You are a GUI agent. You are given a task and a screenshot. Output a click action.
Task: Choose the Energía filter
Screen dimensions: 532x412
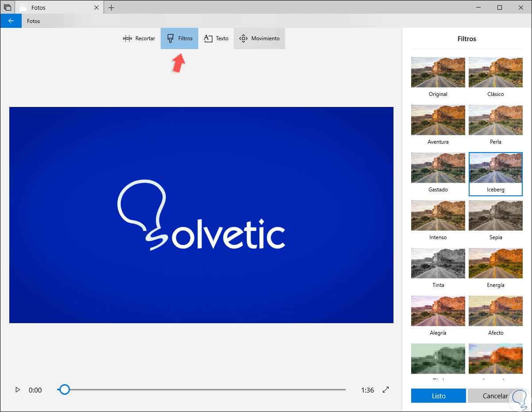click(495, 263)
